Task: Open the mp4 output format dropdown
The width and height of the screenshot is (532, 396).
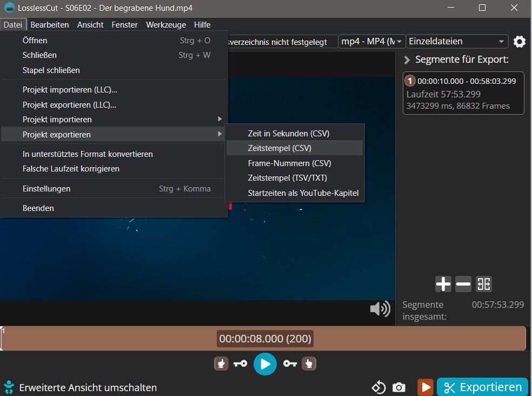Action: [x=371, y=42]
